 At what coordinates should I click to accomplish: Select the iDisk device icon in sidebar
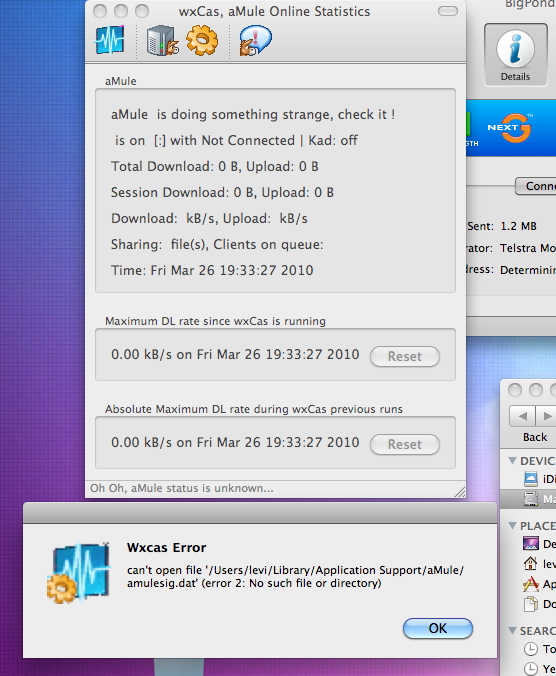(x=531, y=479)
